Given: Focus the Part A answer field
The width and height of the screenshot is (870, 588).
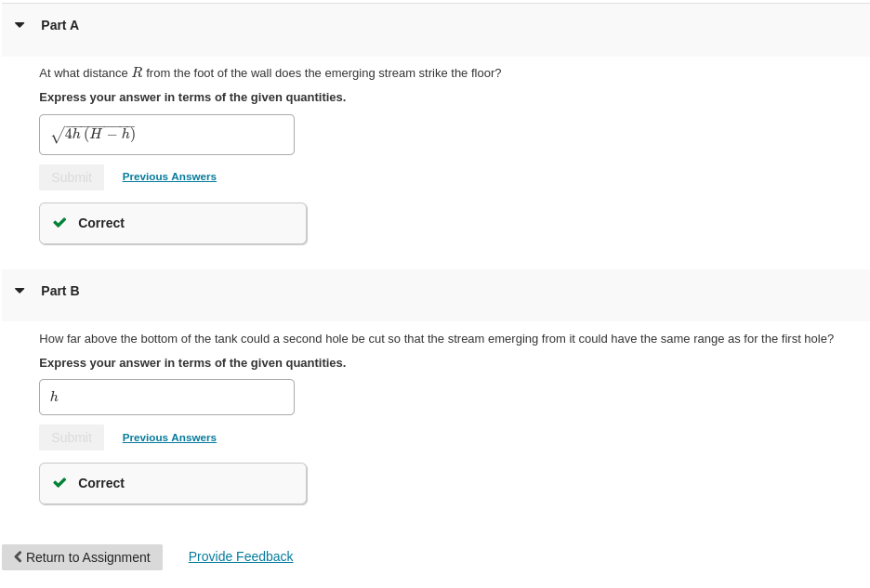Looking at the screenshot, I should pos(166,135).
